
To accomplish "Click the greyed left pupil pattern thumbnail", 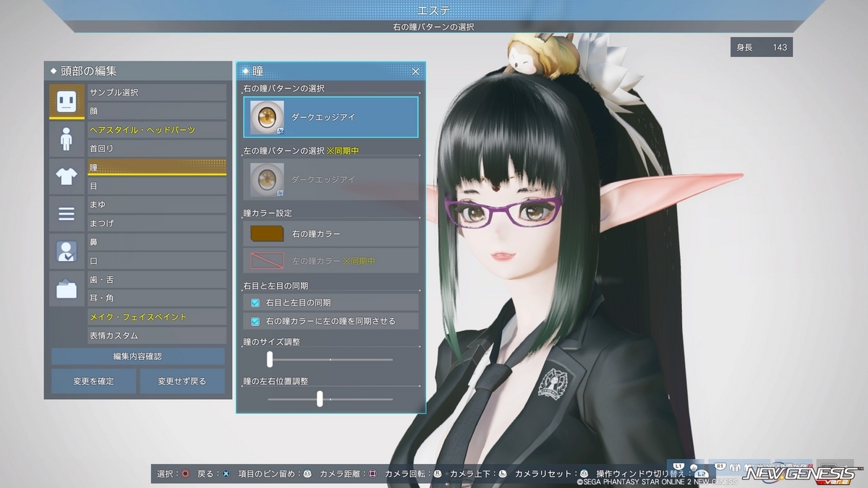I will (x=267, y=179).
